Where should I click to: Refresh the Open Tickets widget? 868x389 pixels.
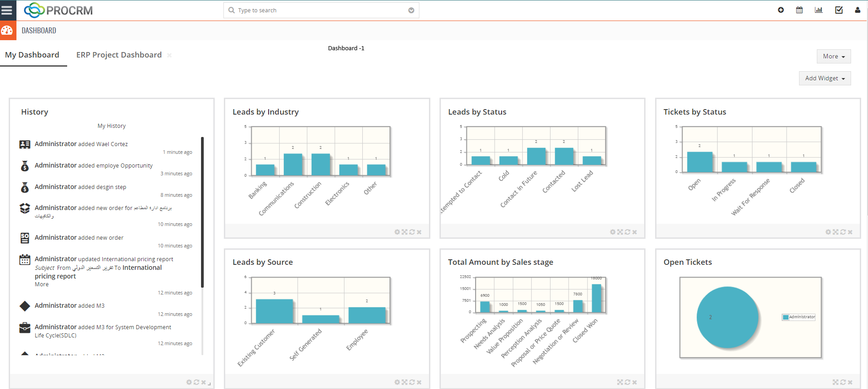pos(843,382)
